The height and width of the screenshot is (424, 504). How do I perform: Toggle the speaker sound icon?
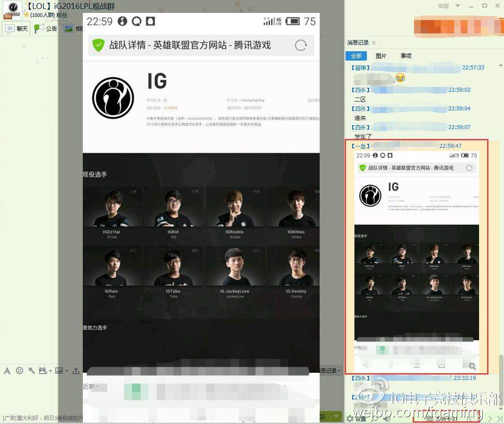[387, 419]
